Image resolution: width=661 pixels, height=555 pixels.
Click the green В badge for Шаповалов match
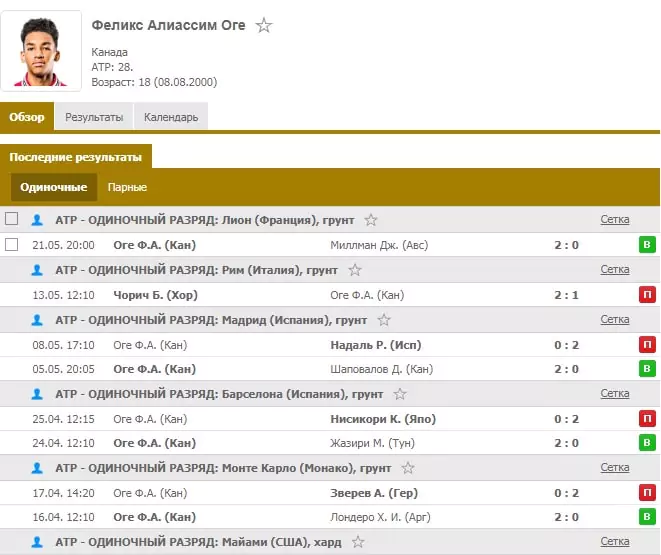click(647, 369)
